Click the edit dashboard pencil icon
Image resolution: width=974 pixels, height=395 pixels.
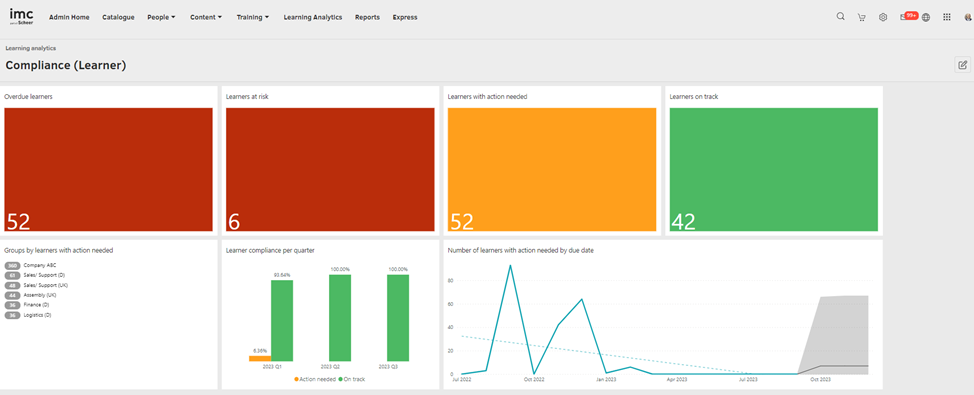pyautogui.click(x=962, y=65)
